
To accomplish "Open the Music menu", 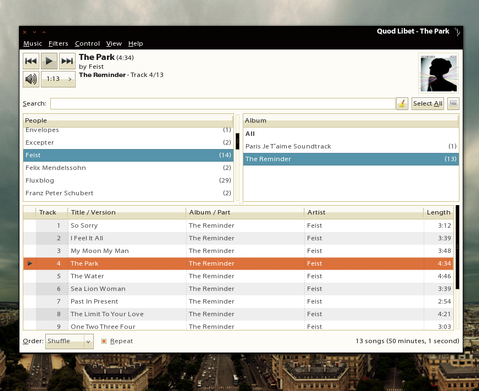I will [x=33, y=44].
